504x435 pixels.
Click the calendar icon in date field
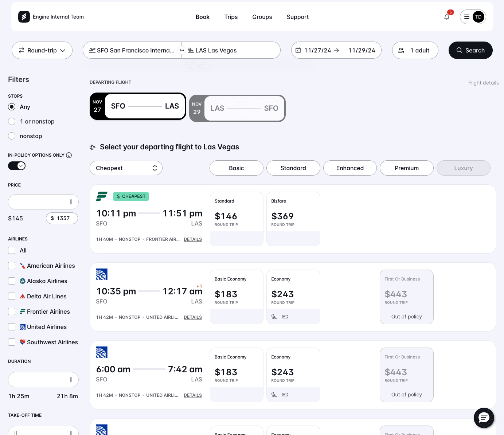[298, 50]
